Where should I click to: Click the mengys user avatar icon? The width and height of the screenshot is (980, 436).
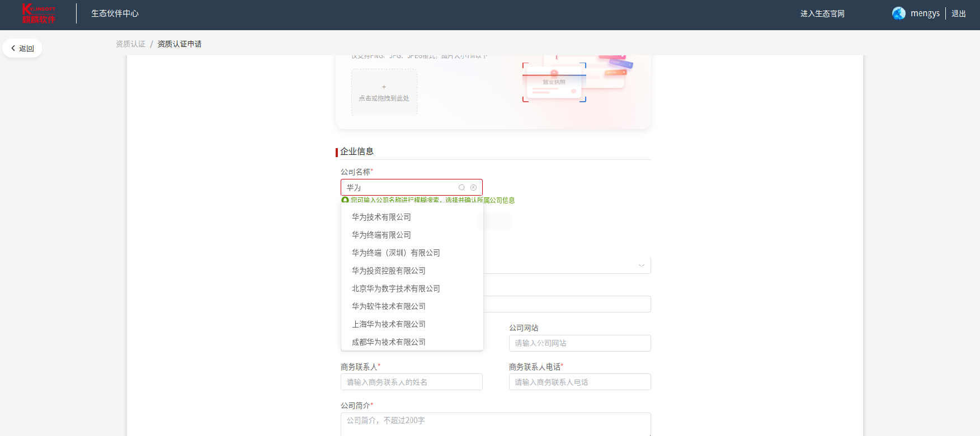(898, 13)
